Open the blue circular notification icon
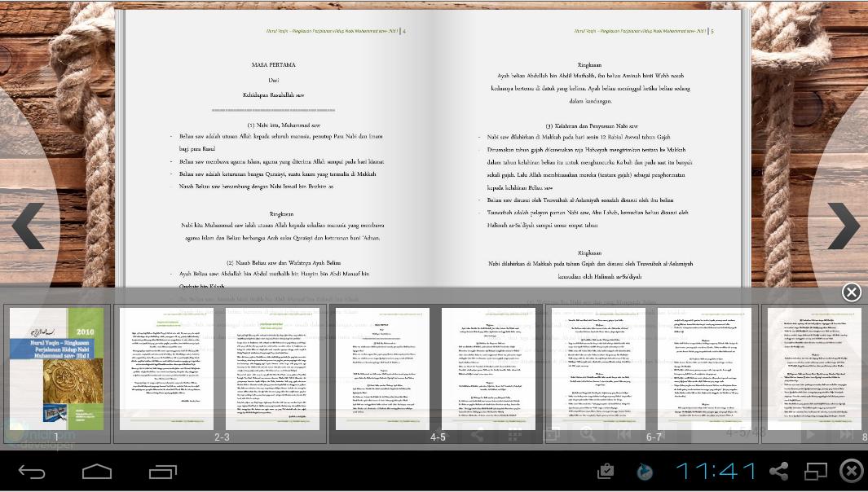868x492 pixels. tap(645, 472)
